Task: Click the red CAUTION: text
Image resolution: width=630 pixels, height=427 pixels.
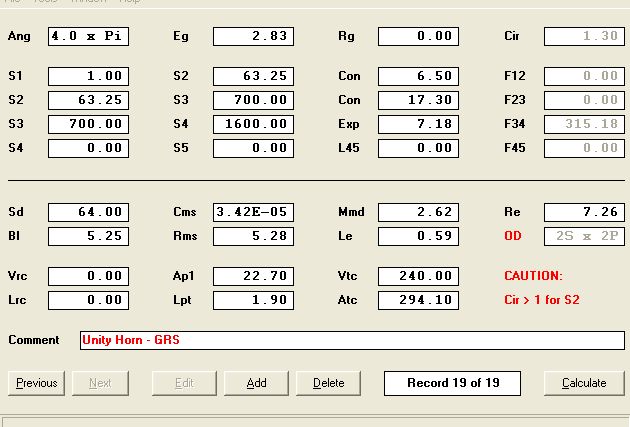Action: [x=533, y=276]
